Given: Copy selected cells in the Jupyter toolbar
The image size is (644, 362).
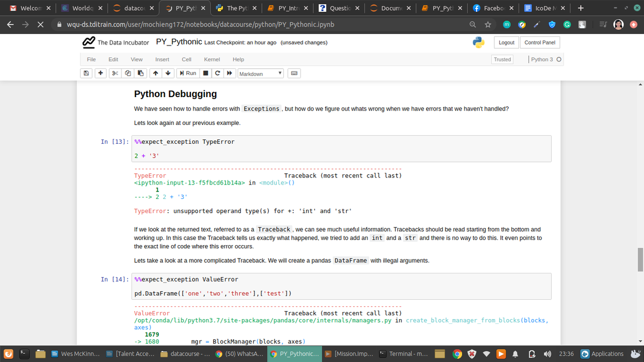Looking at the screenshot, I should click(127, 73).
